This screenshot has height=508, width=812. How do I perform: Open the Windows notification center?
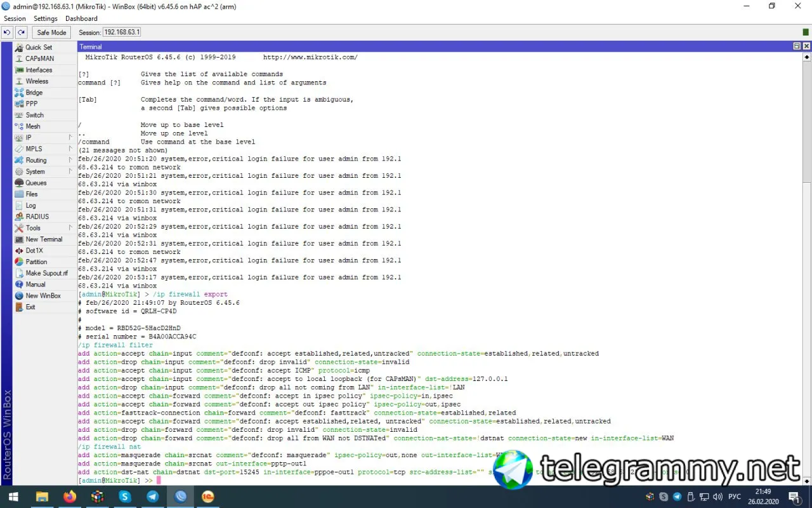[x=794, y=497]
